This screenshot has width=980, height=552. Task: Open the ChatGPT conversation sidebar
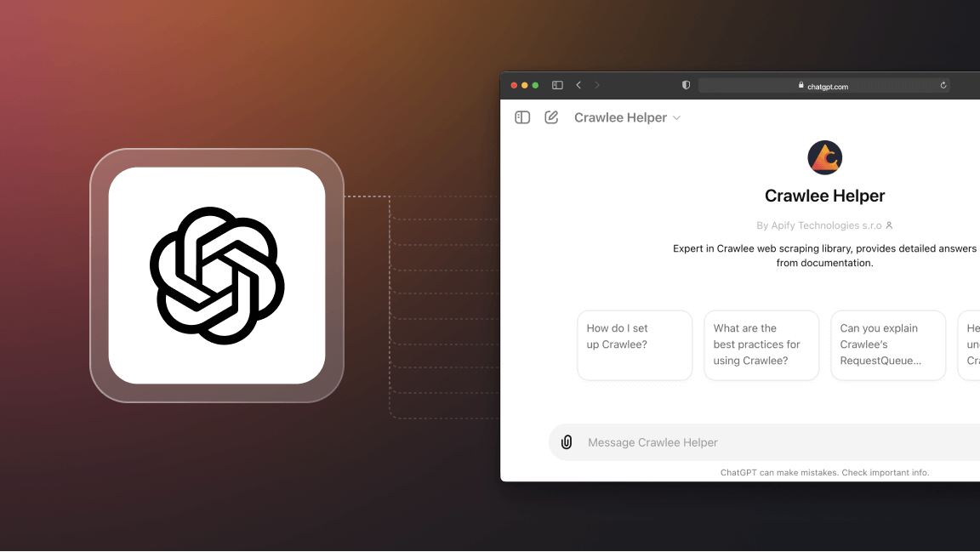click(x=521, y=117)
